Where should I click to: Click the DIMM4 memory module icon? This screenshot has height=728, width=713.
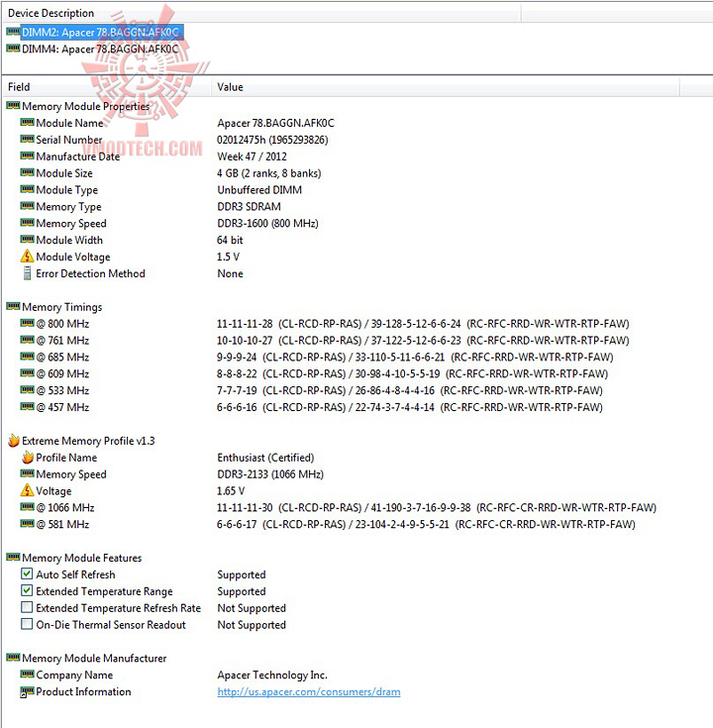[x=13, y=49]
